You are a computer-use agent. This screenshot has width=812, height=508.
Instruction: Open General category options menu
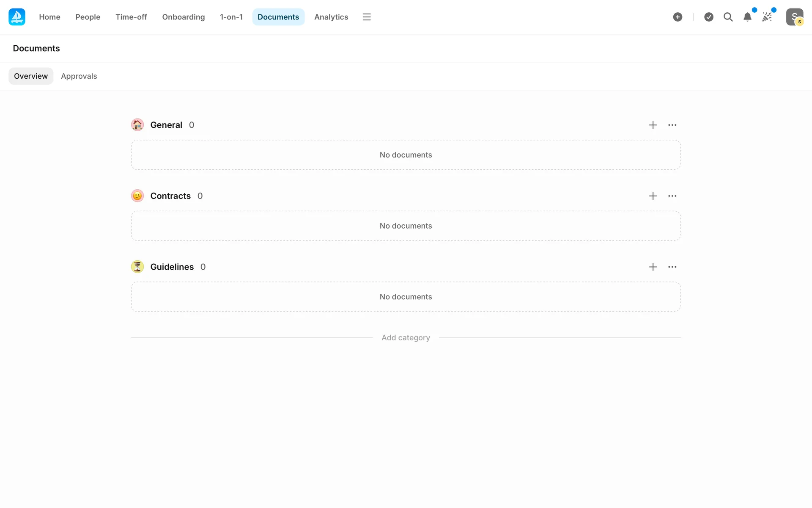tap(672, 125)
